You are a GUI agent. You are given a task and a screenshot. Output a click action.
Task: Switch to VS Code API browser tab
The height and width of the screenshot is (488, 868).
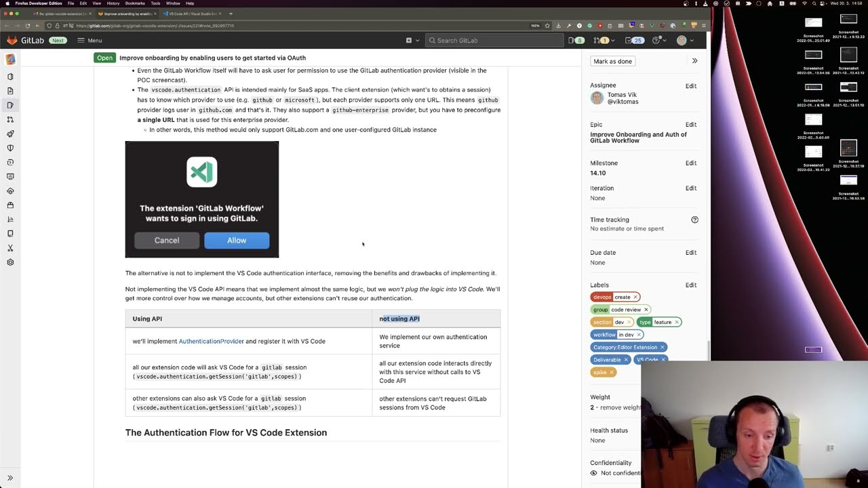pyautogui.click(x=191, y=14)
